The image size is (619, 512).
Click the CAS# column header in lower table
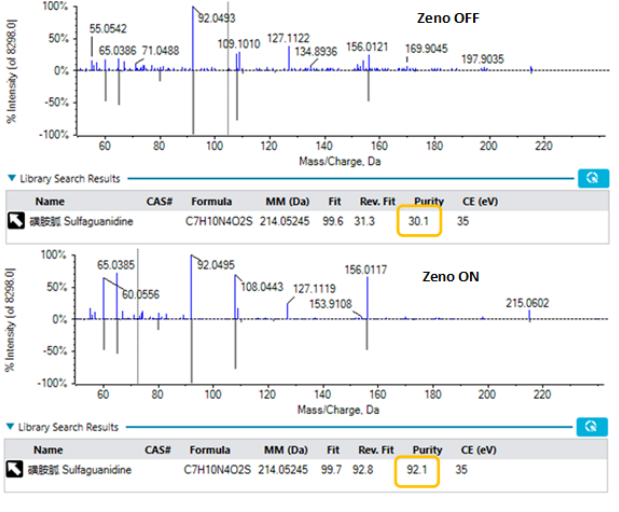tap(158, 449)
